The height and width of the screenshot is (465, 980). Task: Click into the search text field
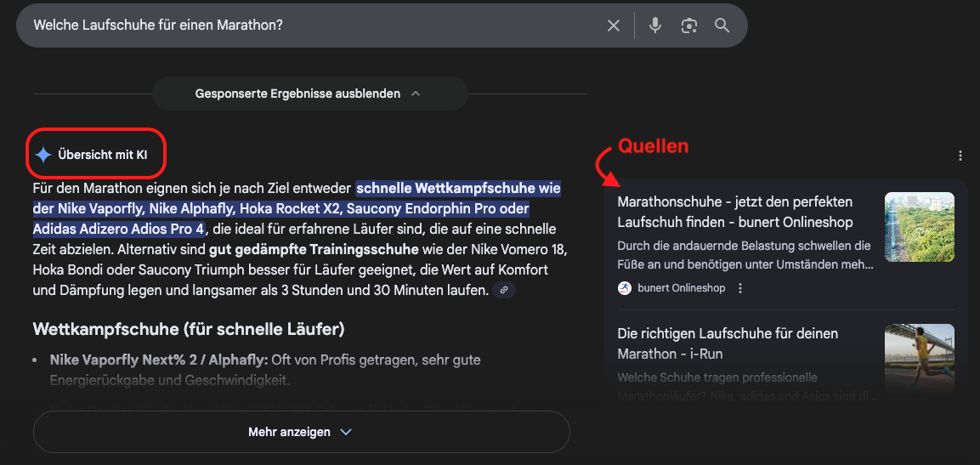tap(306, 26)
